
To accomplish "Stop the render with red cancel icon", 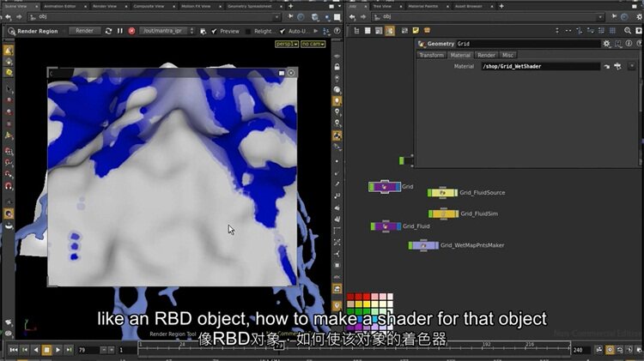I will (x=131, y=31).
